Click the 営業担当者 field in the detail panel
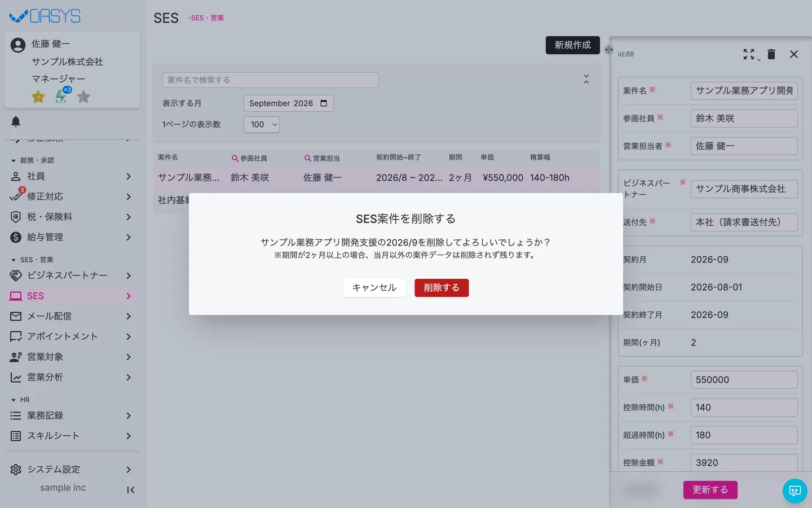Viewport: 812px width, 508px height. click(744, 146)
